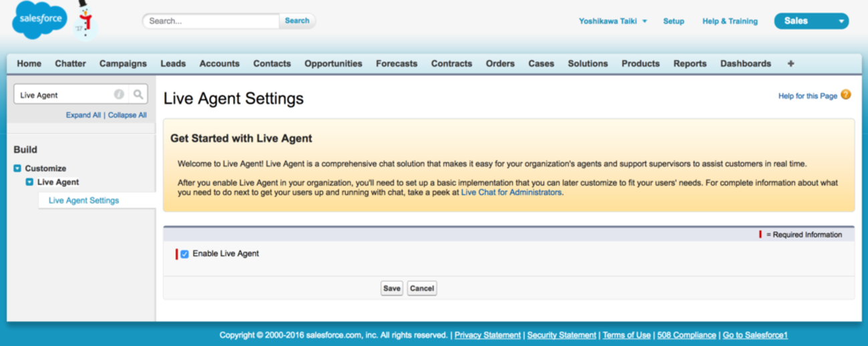Open the Leads tab
868x346 pixels.
(173, 63)
